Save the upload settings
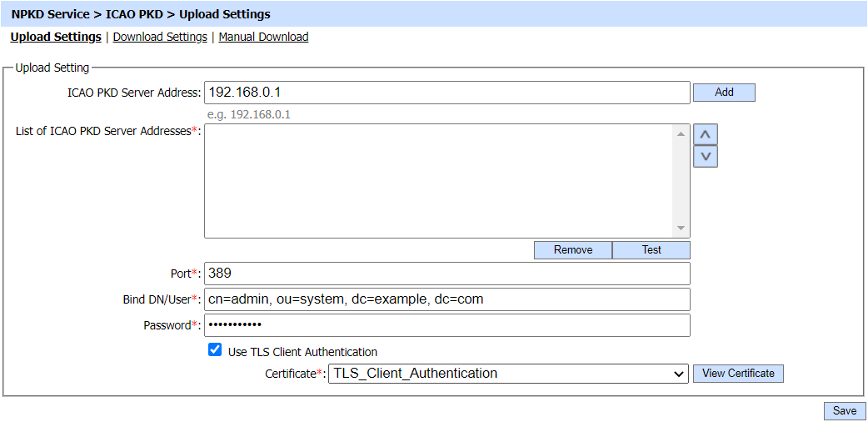Screen dimensions: 868x422 [x=845, y=411]
